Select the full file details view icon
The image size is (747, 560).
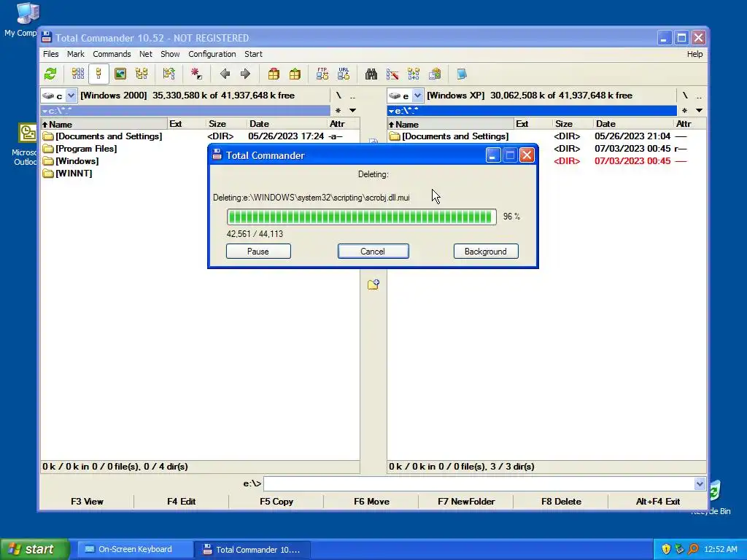(98, 74)
